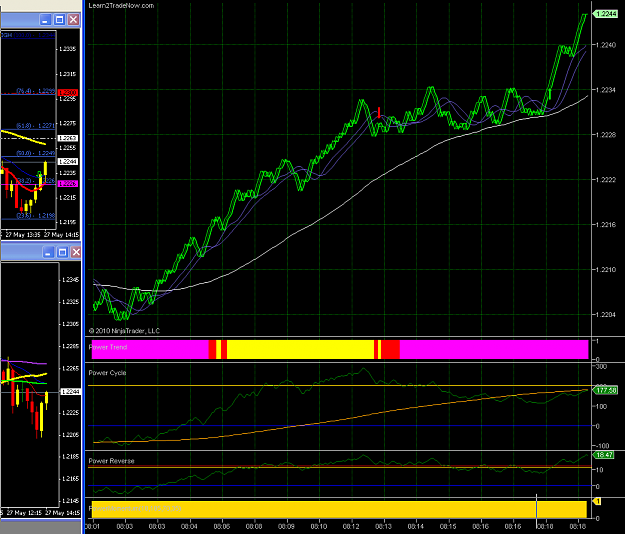The image size is (625, 534).
Task: Click the 08:01 time axis label
Action: click(92, 526)
